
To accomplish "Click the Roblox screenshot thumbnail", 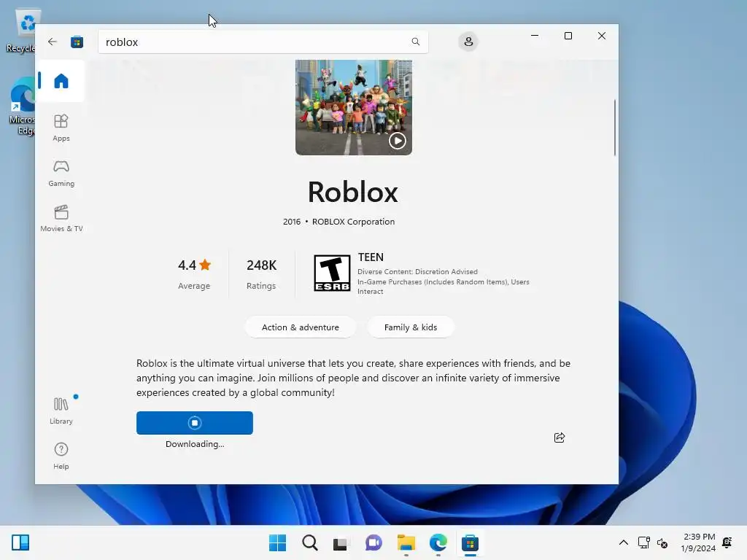I will (x=354, y=108).
